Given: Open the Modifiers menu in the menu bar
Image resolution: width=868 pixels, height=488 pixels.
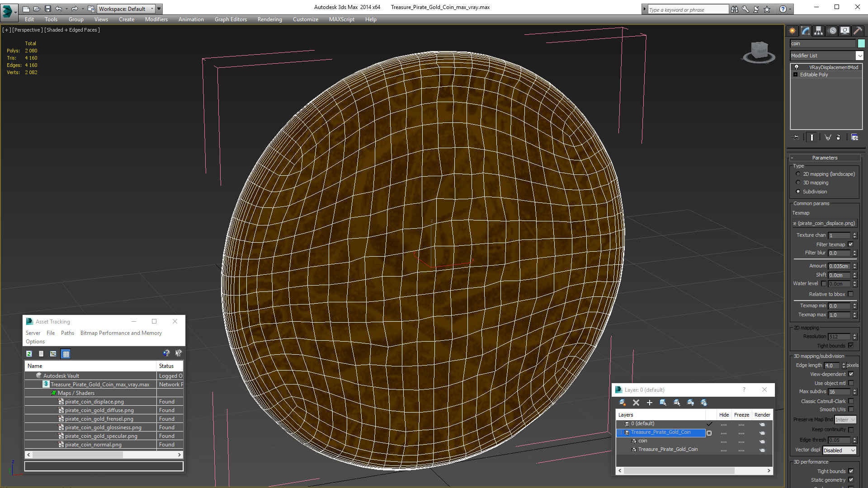Looking at the screenshot, I should pyautogui.click(x=155, y=19).
